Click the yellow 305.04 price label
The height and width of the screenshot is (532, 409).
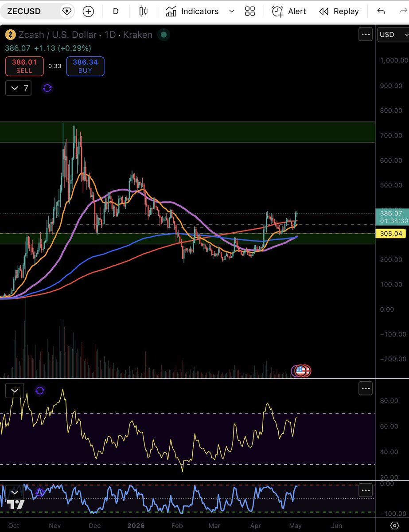click(x=390, y=235)
